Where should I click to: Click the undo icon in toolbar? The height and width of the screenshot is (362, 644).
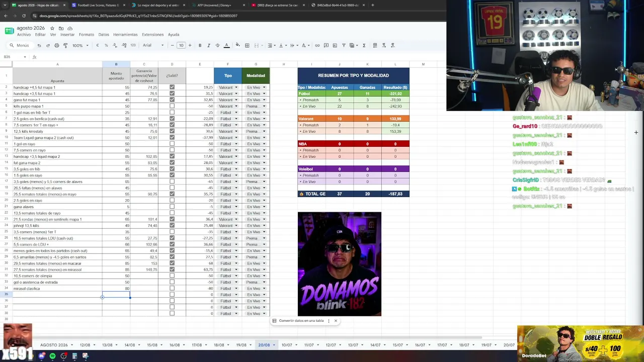[39, 45]
